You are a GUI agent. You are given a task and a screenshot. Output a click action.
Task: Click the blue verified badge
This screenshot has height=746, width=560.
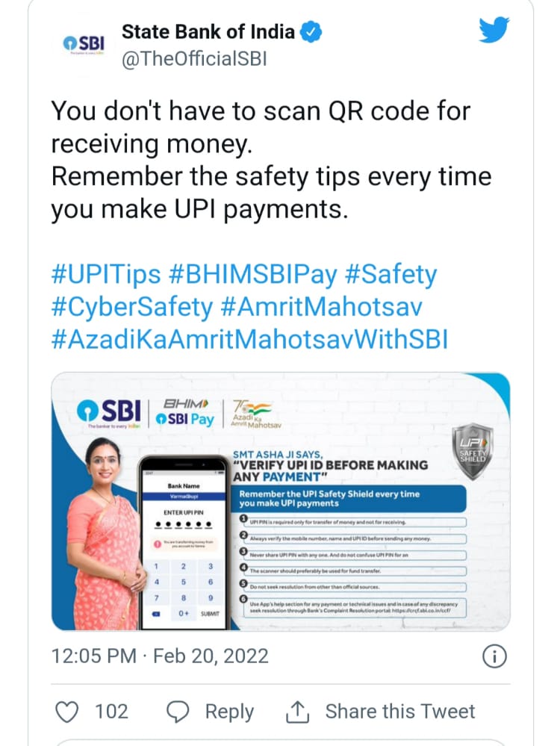click(311, 32)
